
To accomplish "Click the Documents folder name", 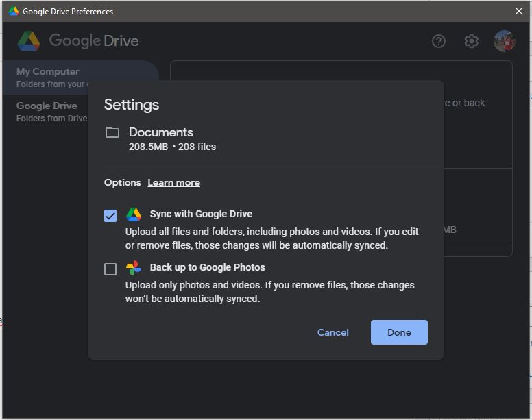I will tap(161, 132).
